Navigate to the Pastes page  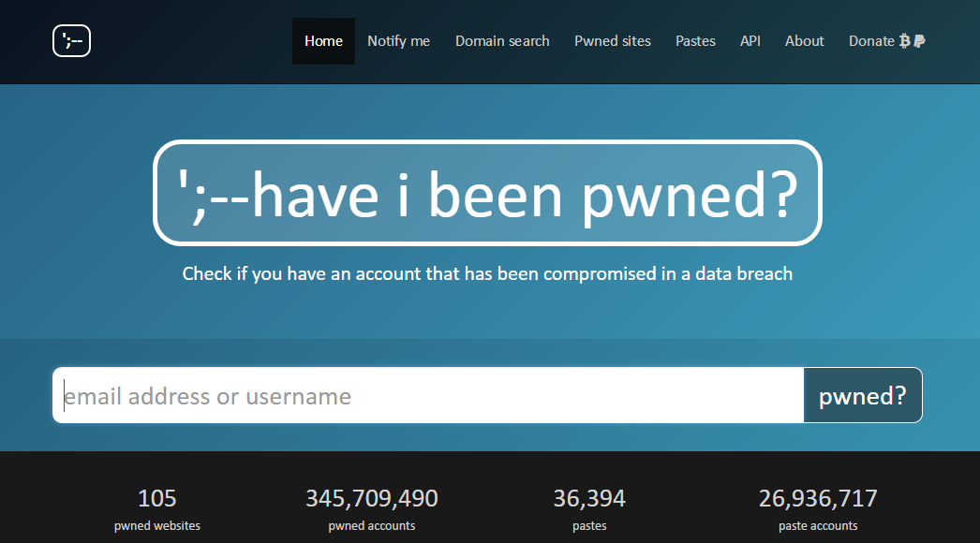pyautogui.click(x=695, y=41)
